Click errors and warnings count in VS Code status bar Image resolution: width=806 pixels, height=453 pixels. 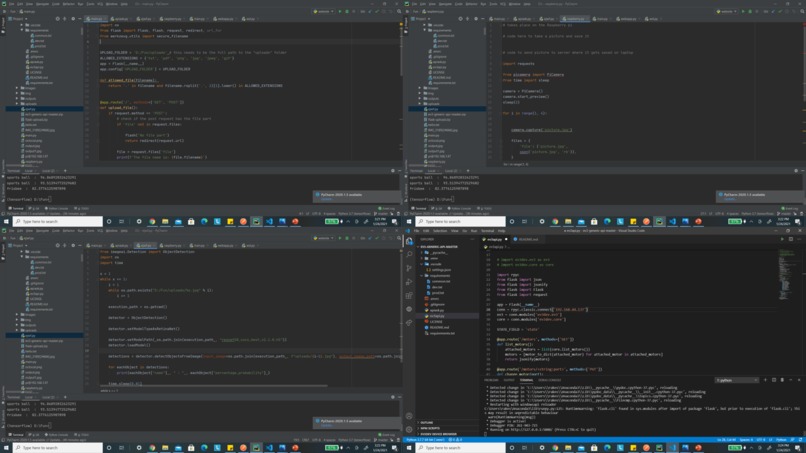coord(455,440)
